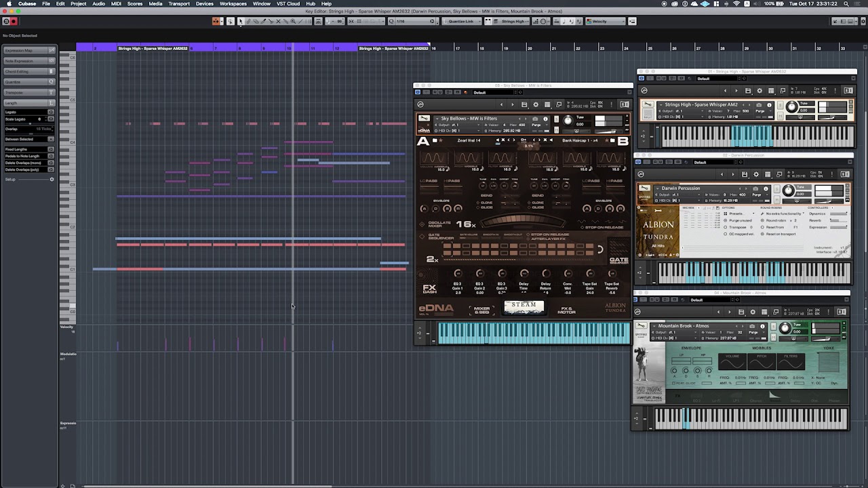Select the Mute X tool

coord(278,21)
